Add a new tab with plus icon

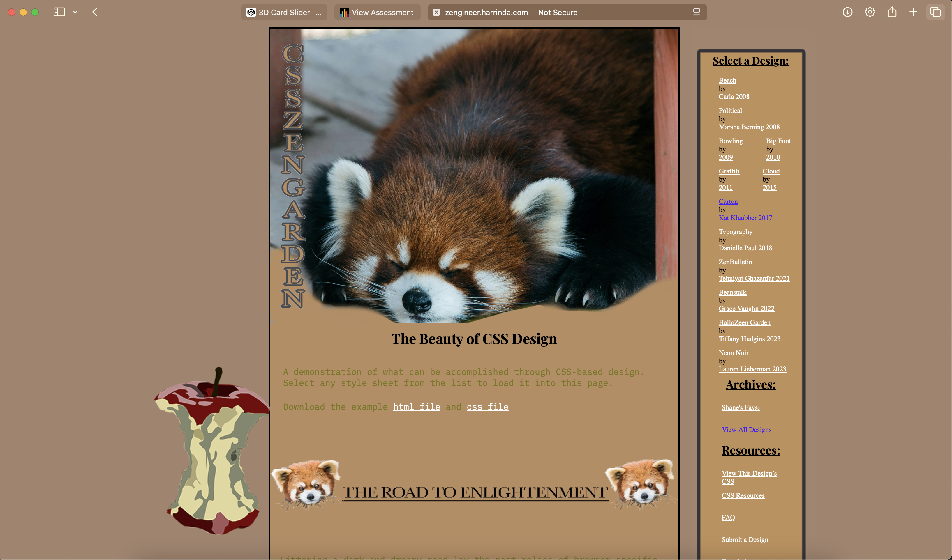point(914,12)
